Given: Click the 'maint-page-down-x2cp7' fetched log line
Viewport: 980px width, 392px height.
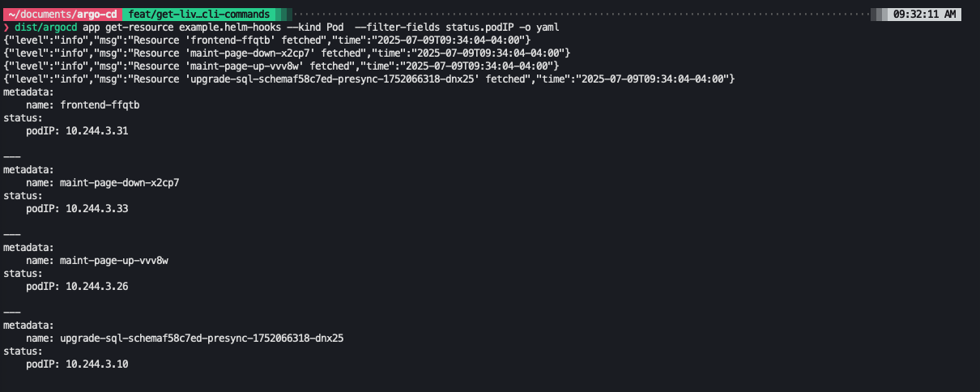Looking at the screenshot, I should point(287,53).
